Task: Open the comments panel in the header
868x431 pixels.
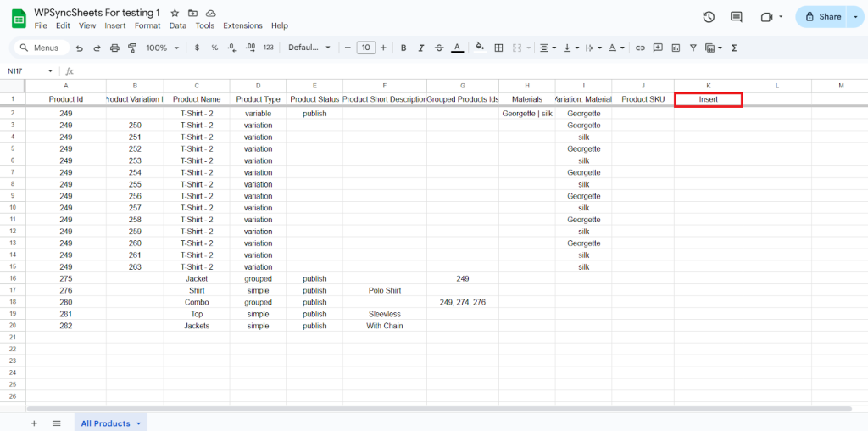Action: point(737,17)
